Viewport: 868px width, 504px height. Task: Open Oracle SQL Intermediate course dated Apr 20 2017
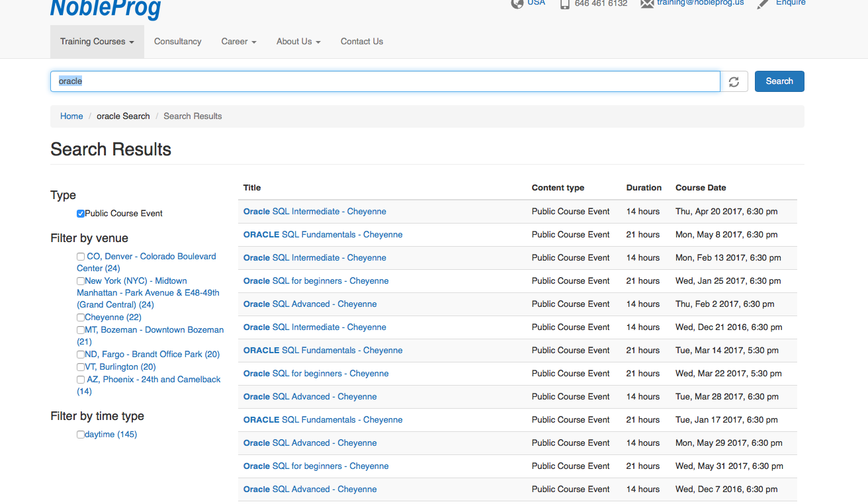315,212
